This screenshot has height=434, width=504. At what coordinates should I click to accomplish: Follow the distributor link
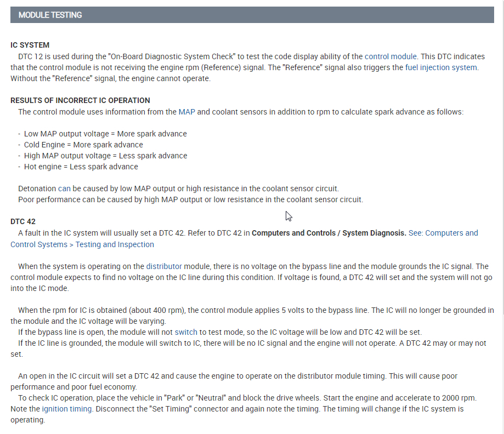(x=164, y=266)
